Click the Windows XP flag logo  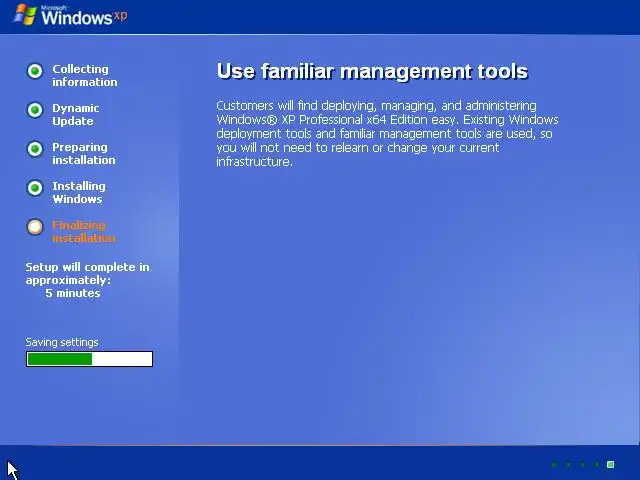24,15
